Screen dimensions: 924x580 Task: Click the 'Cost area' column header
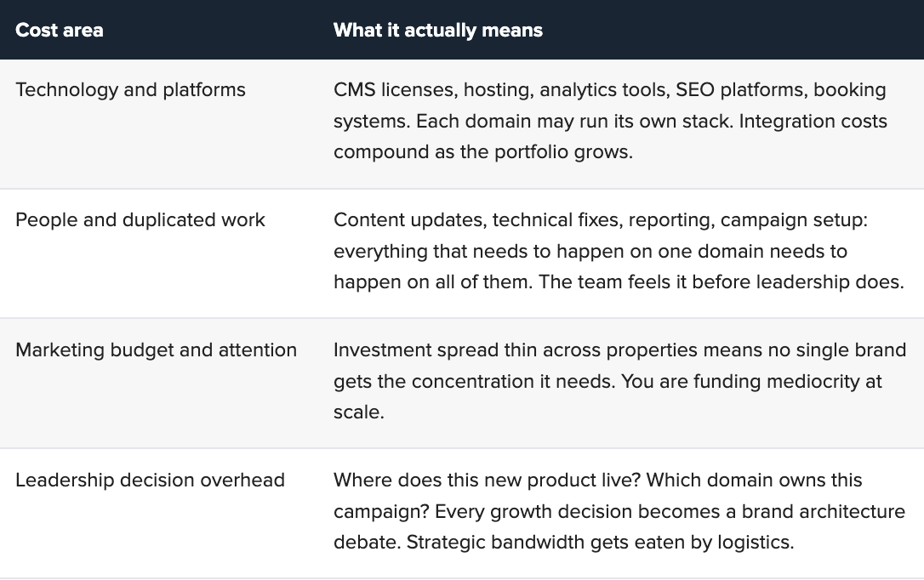click(x=60, y=30)
